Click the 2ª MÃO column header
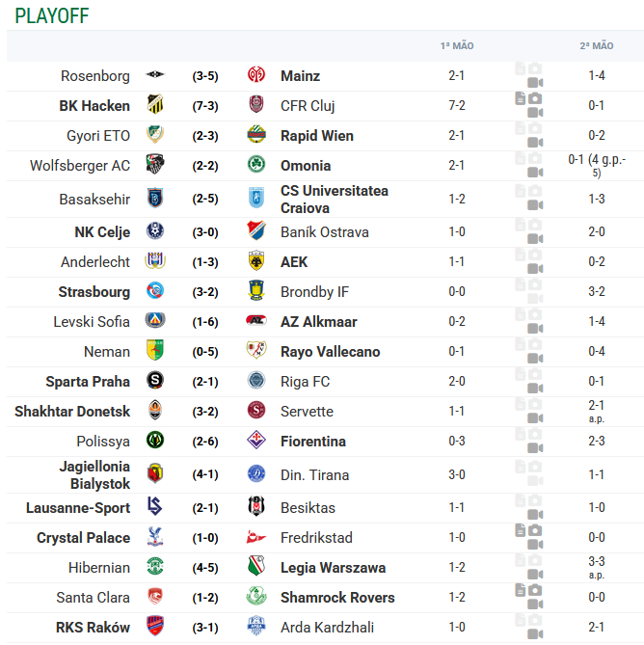Image resolution: width=644 pixels, height=645 pixels. (597, 45)
